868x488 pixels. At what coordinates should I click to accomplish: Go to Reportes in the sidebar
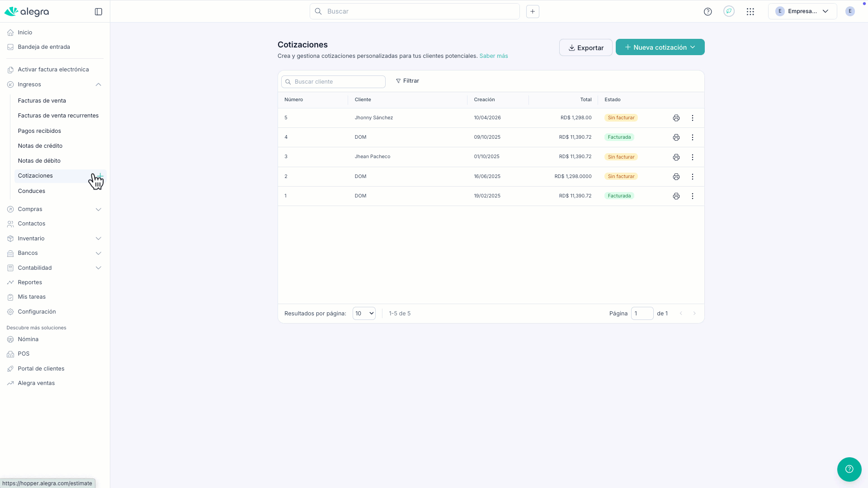[x=30, y=282]
